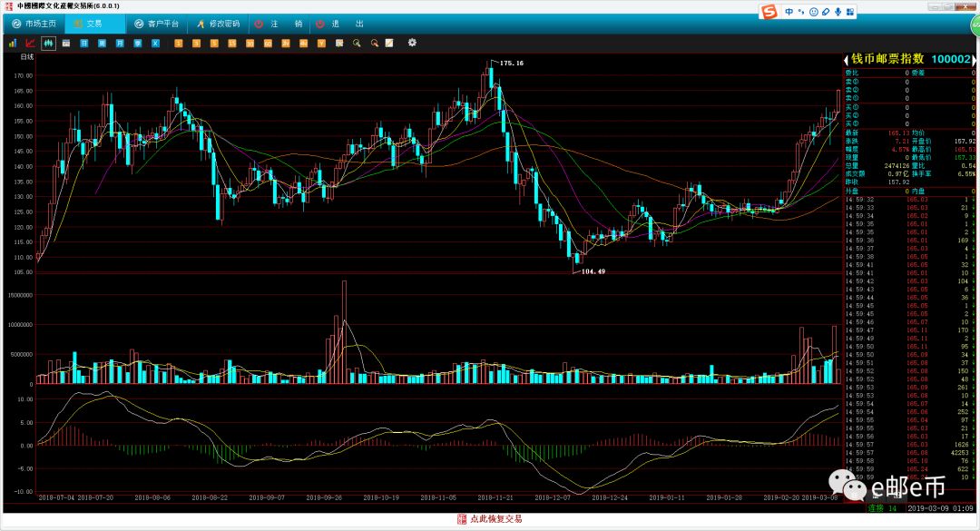Click the instrument code 100002
Screen dimensions: 980x531
pos(951,59)
